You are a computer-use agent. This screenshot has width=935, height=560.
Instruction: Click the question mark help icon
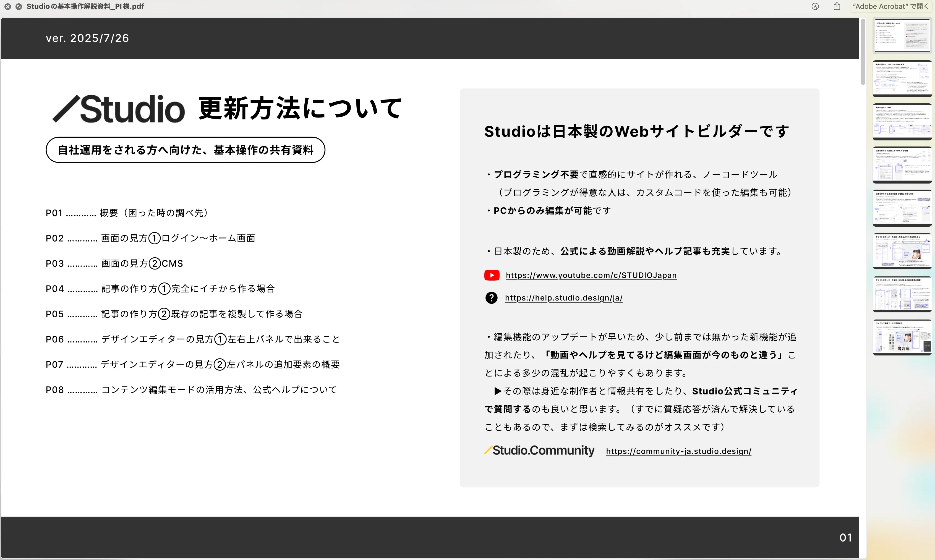(x=491, y=298)
